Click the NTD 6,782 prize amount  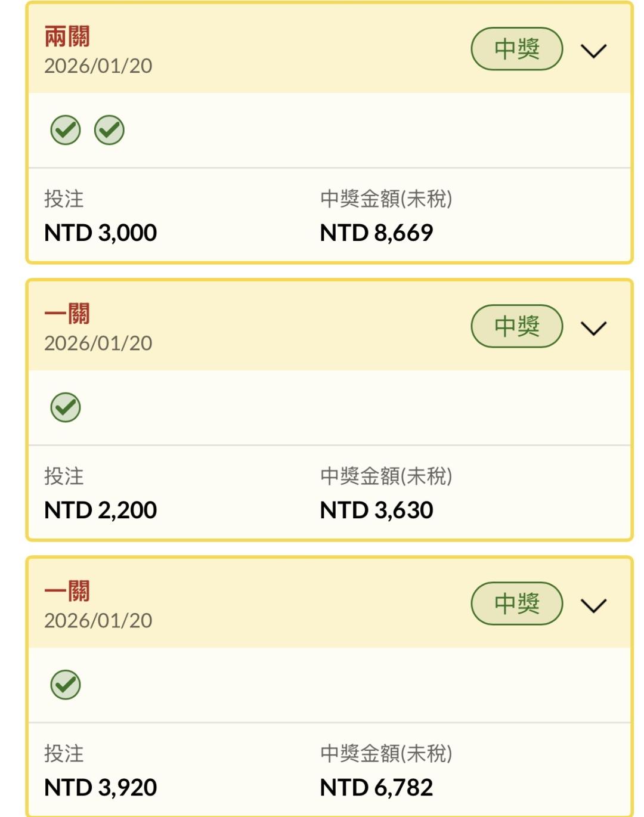tap(376, 787)
